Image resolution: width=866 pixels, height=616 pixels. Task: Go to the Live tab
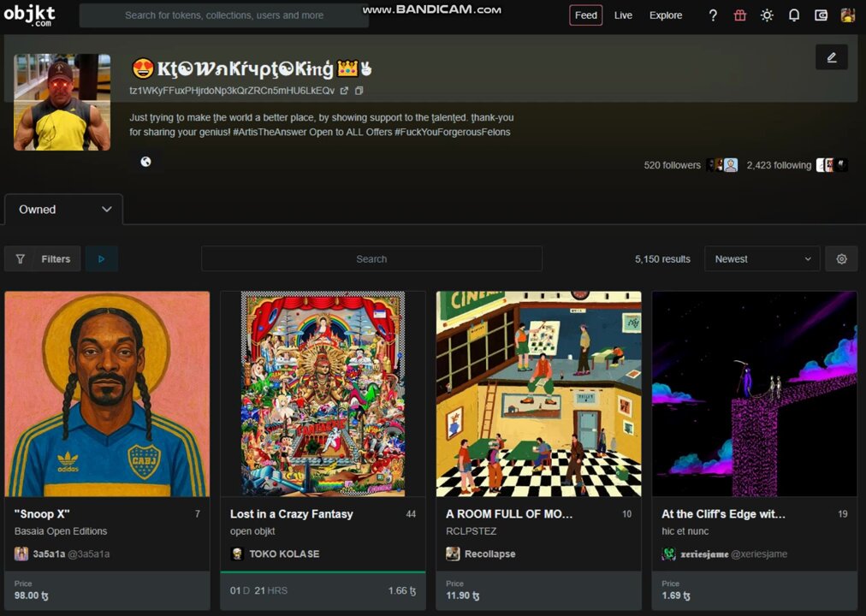click(623, 15)
